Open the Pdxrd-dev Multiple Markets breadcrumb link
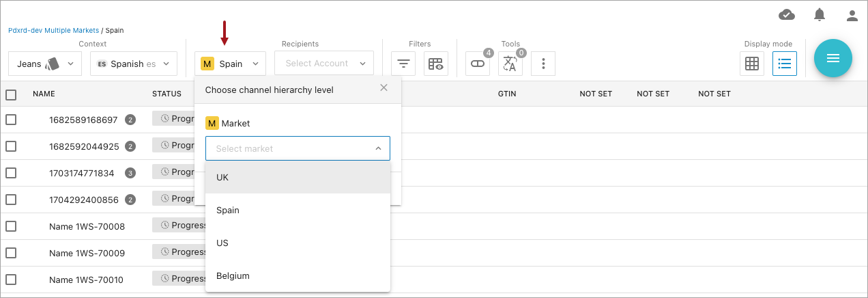The image size is (868, 298). pyautogui.click(x=53, y=31)
